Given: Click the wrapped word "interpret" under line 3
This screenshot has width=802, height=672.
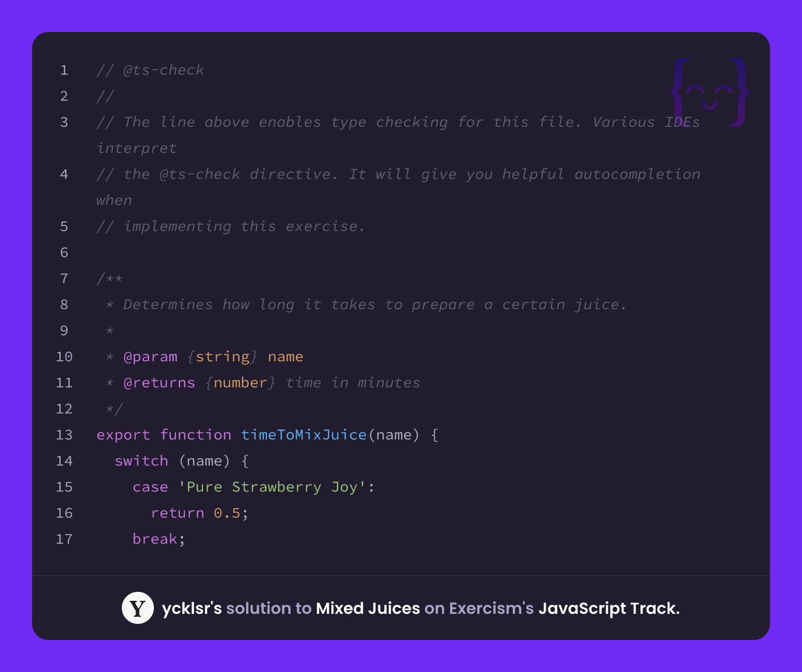Looking at the screenshot, I should click(x=137, y=148).
